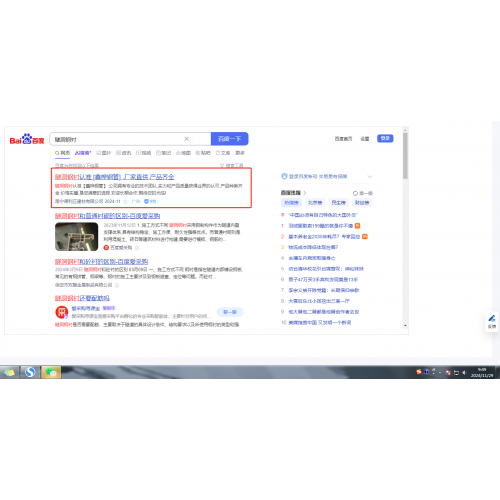Open 设置 settings at top right
Image resolution: width=500 pixels, height=500 pixels.
(365, 138)
